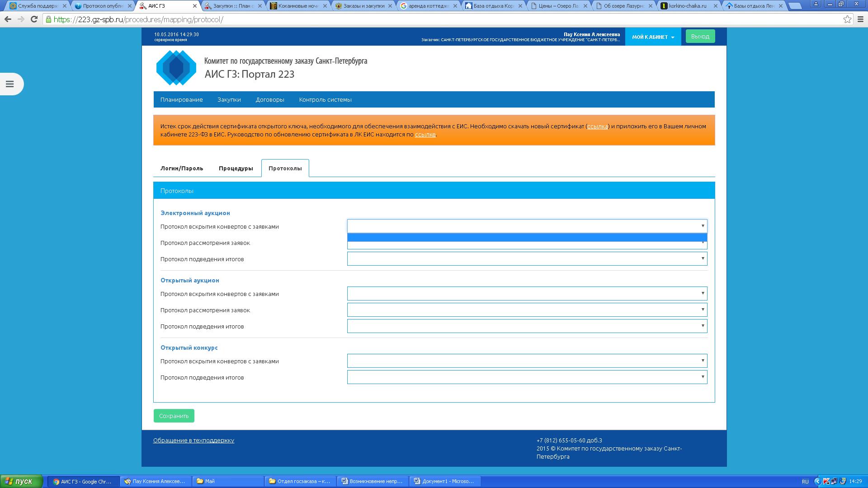Click the blue hexagon portal logo
868x488 pixels.
tap(176, 68)
